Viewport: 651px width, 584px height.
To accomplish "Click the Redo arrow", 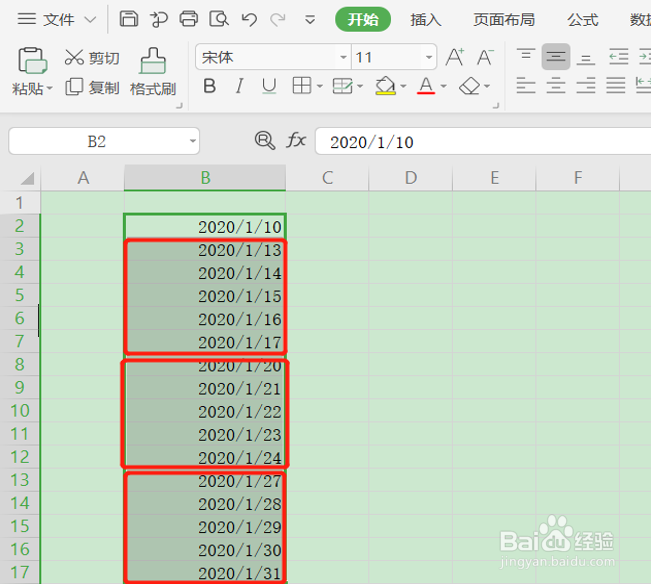I will (278, 19).
